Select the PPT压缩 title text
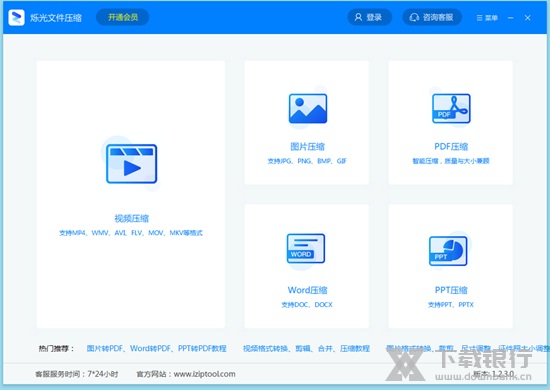The width and height of the screenshot is (550, 390). pos(451,290)
